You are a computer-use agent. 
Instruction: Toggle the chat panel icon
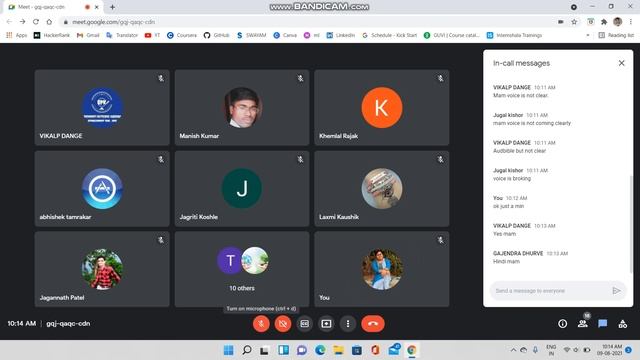(x=602, y=324)
